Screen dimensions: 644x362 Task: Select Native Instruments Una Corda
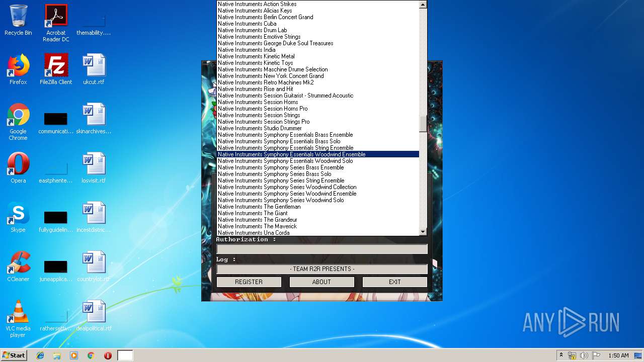pos(318,233)
